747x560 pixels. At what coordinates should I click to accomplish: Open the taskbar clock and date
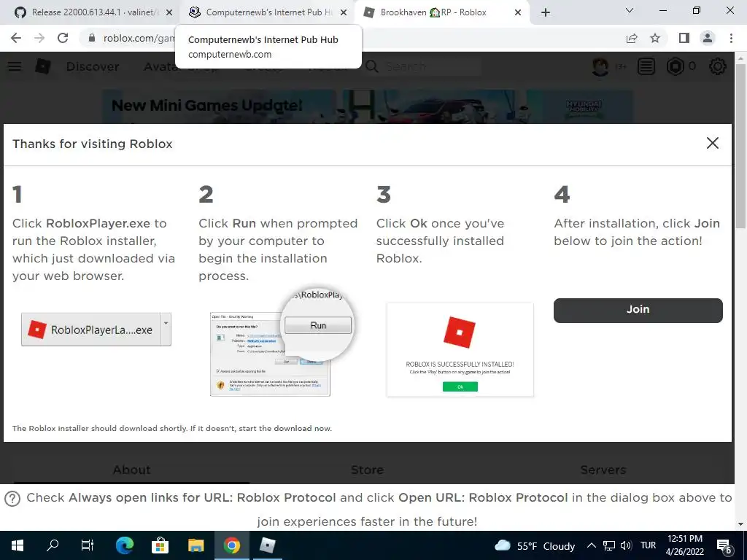684,545
